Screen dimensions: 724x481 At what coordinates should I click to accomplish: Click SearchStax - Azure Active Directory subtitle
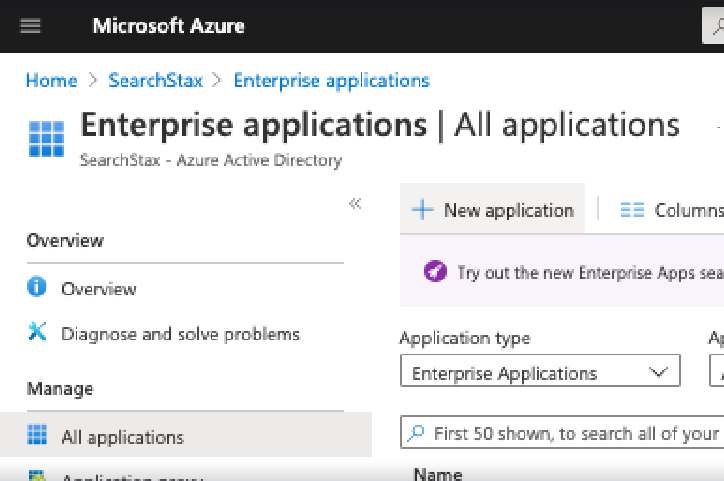point(211,160)
